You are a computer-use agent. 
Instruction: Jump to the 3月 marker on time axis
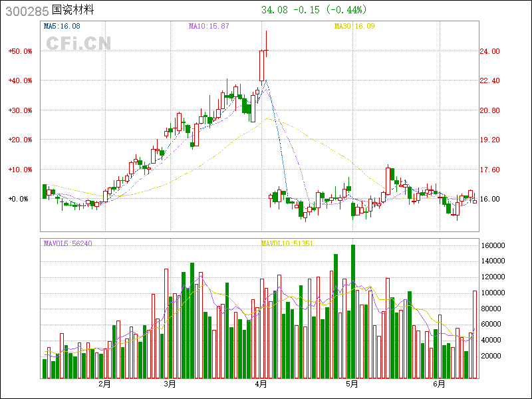170,384
